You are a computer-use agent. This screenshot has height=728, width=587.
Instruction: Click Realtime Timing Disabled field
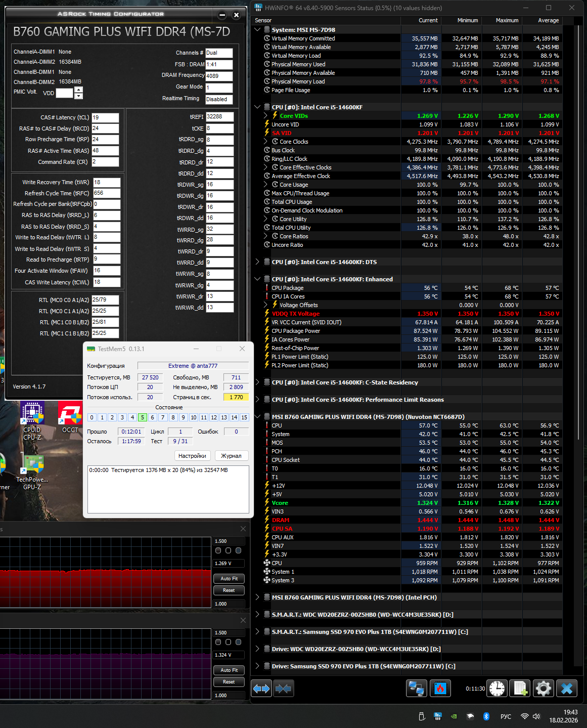click(219, 100)
